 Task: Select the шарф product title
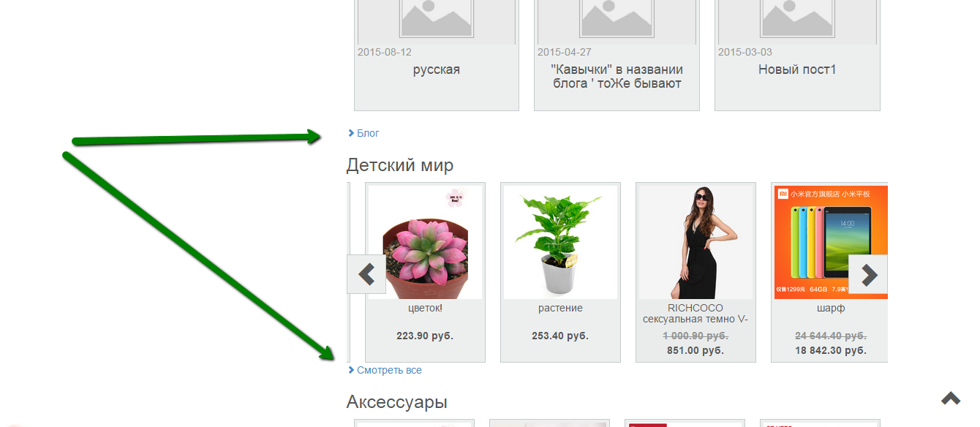(x=831, y=308)
